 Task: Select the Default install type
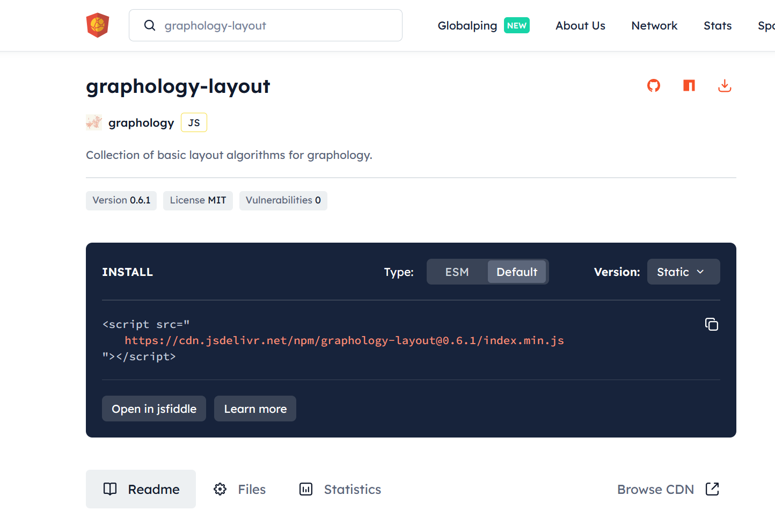click(516, 272)
